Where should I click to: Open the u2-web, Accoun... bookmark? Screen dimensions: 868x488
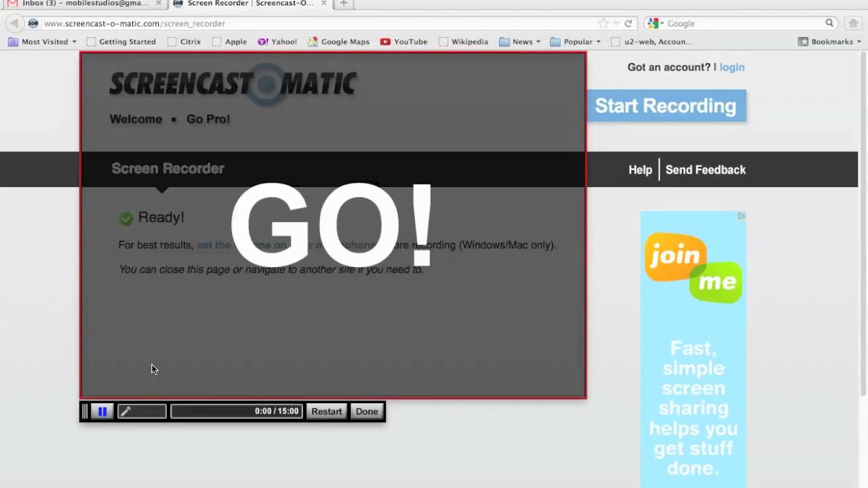click(x=652, y=41)
